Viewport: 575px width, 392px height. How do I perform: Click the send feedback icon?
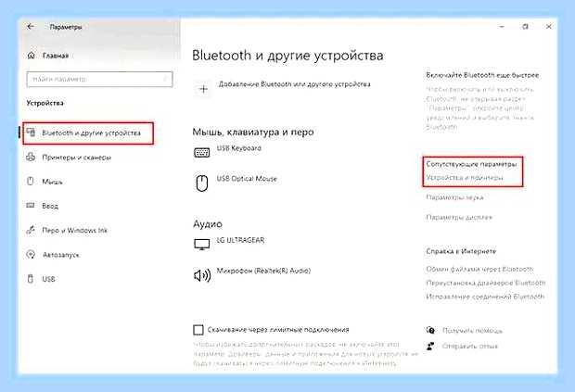tap(430, 346)
